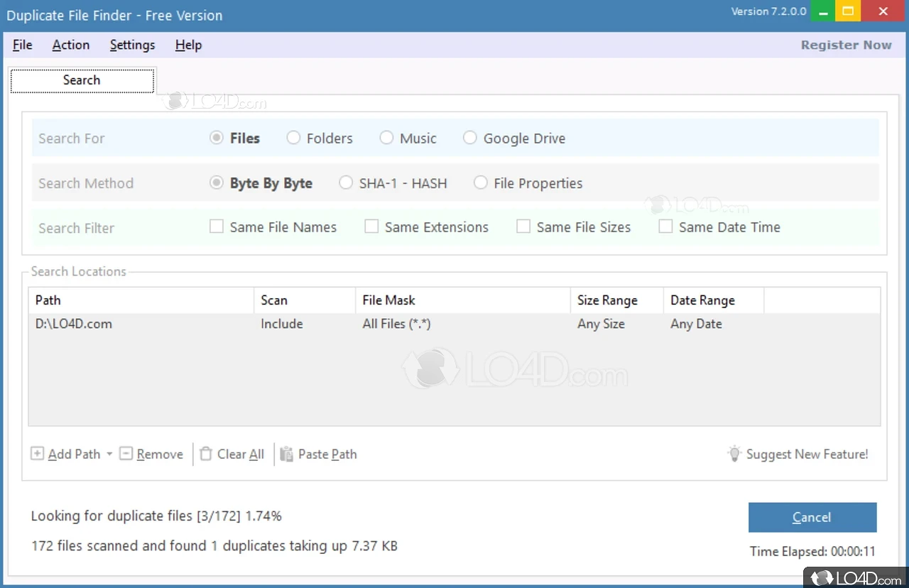Click the Paste Path clipboard icon

[287, 453]
